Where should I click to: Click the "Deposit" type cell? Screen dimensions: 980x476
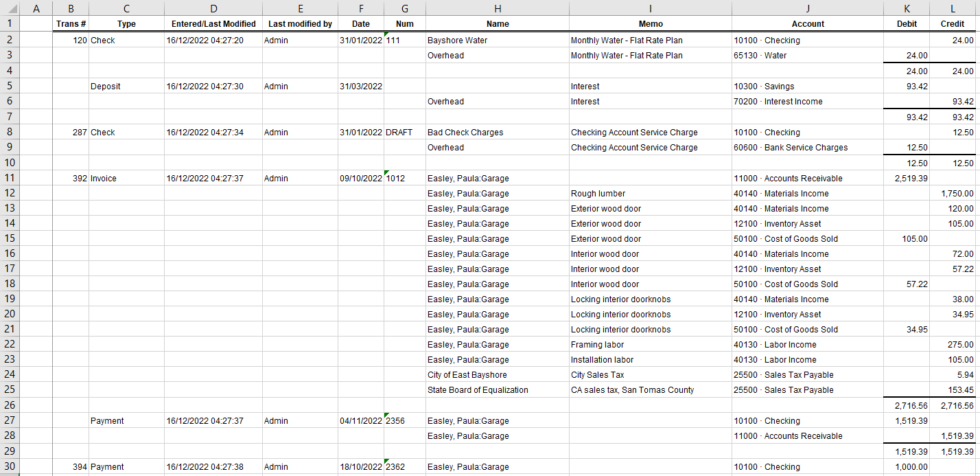pos(106,87)
